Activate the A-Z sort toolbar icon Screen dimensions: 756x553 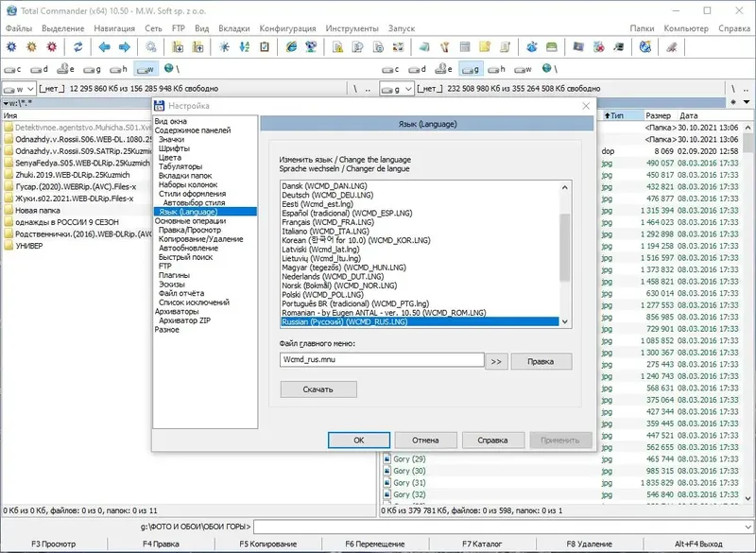pos(245,46)
